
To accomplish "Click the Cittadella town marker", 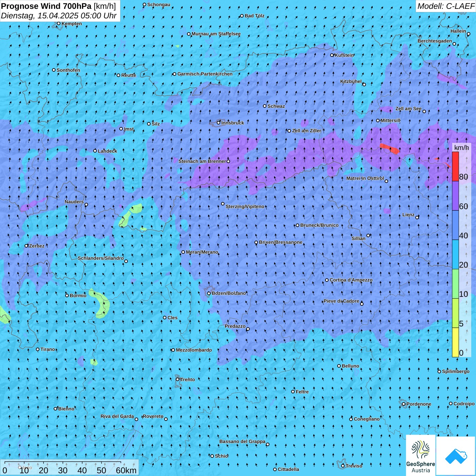I will pos(275,469).
